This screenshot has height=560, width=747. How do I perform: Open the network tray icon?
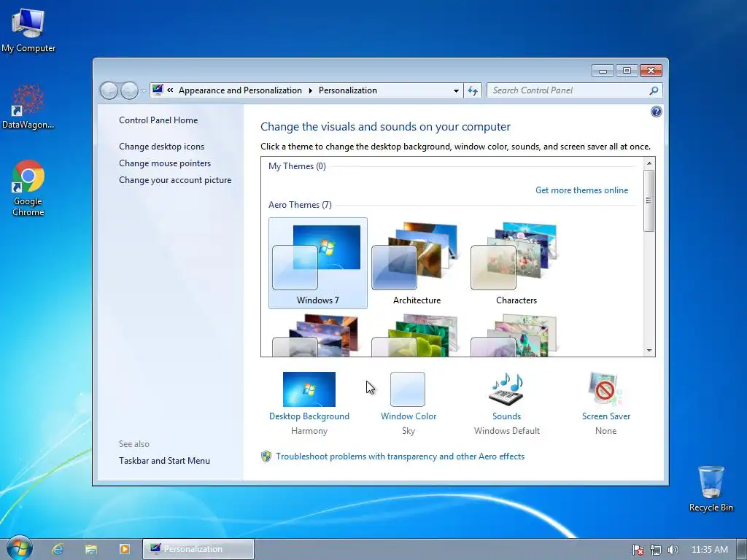point(656,550)
